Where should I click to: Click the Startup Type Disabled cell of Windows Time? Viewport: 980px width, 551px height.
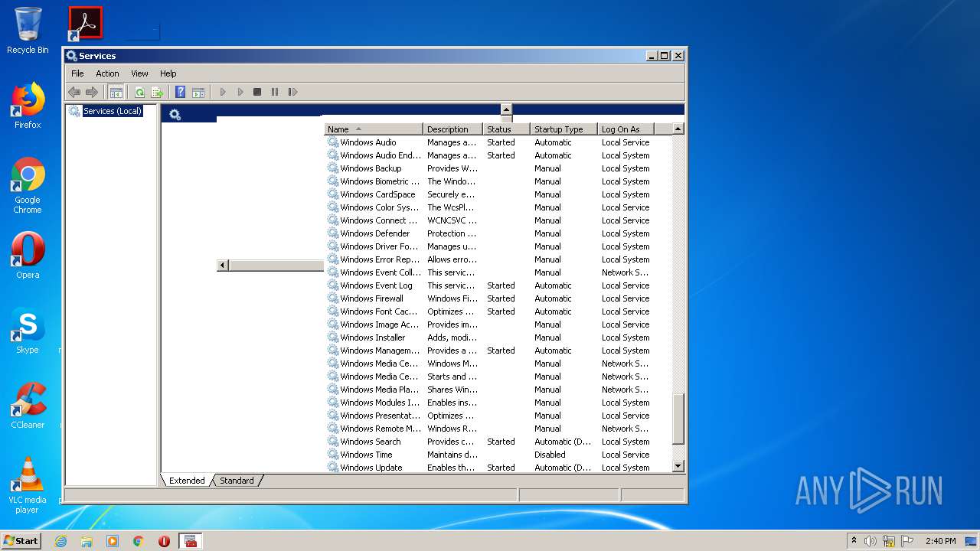coord(550,455)
